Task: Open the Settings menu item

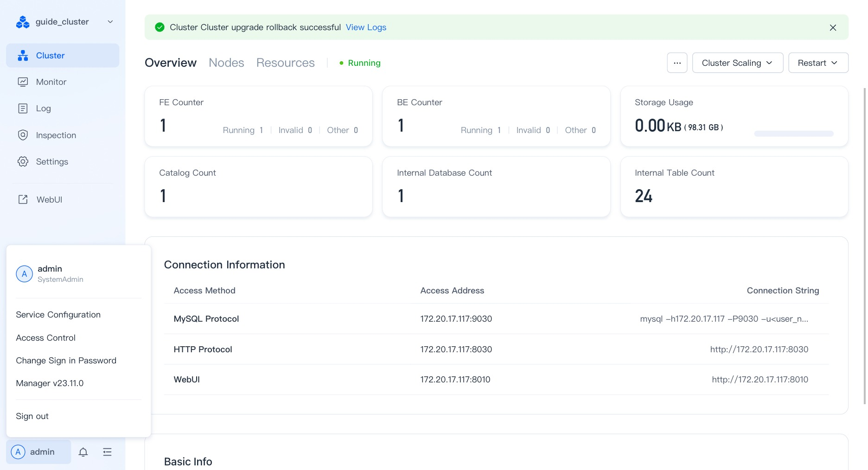Action: tap(63, 161)
